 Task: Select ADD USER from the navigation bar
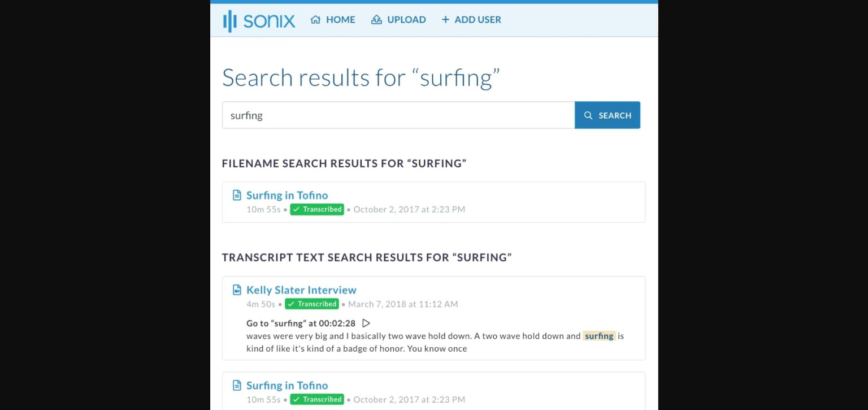pyautogui.click(x=478, y=19)
